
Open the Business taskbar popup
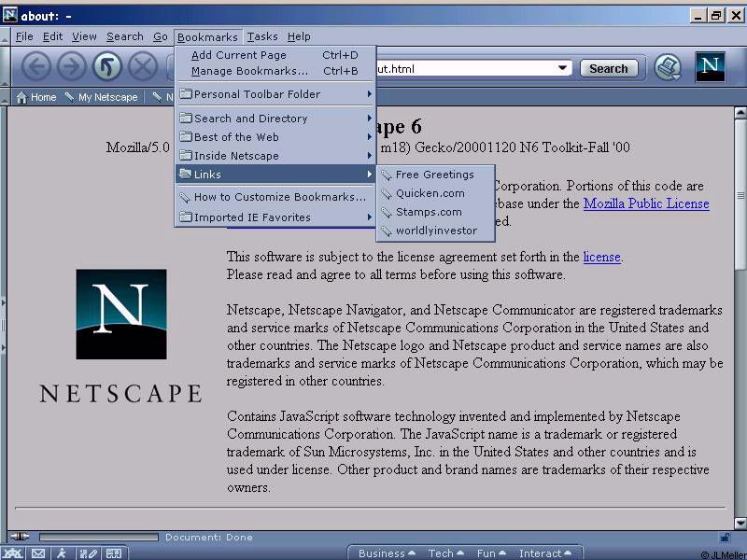pyautogui.click(x=387, y=553)
